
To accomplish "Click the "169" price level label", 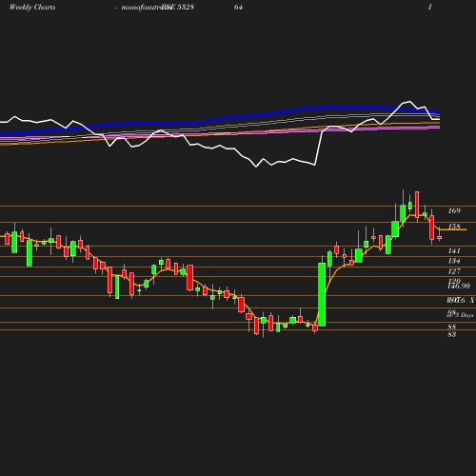I will click(x=454, y=210).
